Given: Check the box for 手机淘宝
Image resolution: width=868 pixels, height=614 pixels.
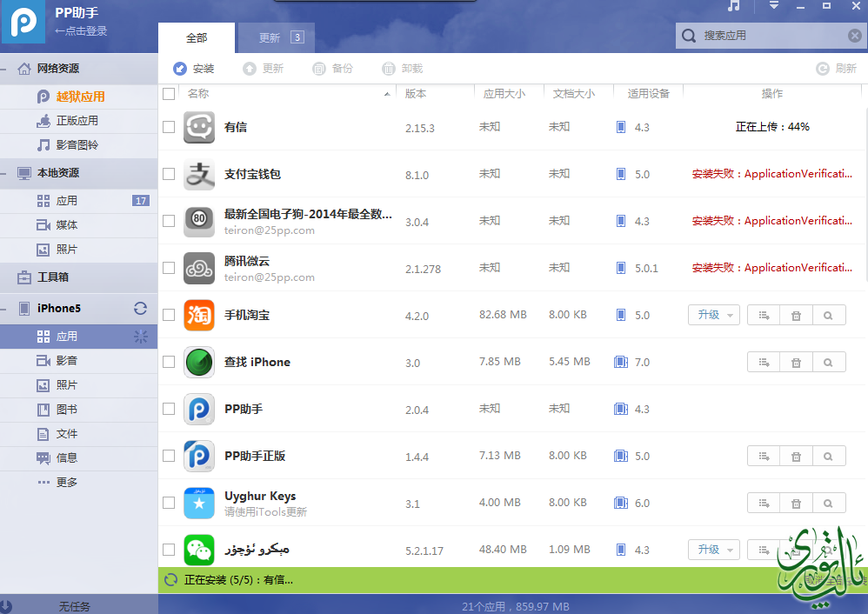Looking at the screenshot, I should 169,315.
